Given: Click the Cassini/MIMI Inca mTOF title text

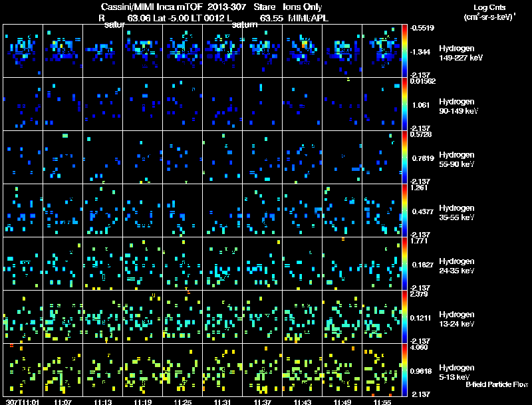Looking at the screenshot, I should point(152,7).
